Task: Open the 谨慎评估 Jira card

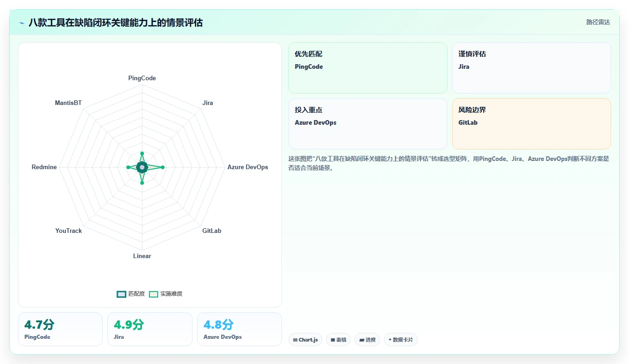Action: [531, 68]
